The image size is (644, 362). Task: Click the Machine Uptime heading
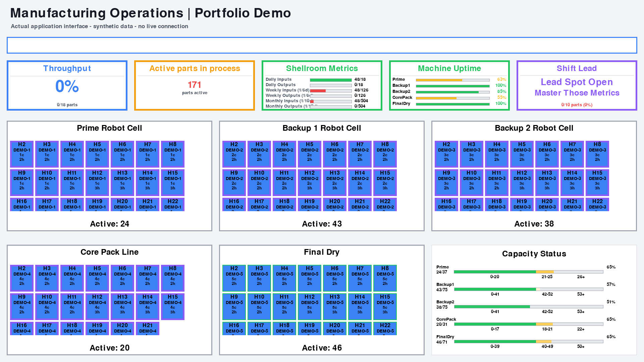click(x=449, y=68)
